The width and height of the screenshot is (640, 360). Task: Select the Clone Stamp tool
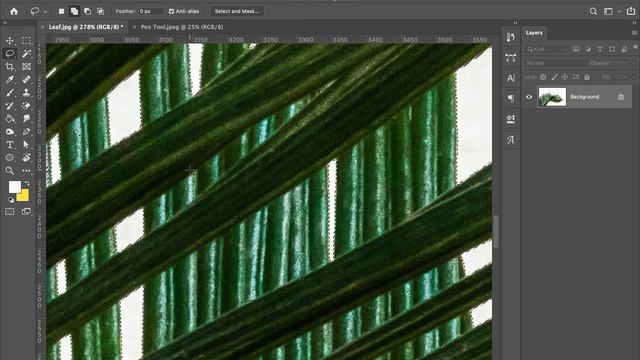click(26, 93)
